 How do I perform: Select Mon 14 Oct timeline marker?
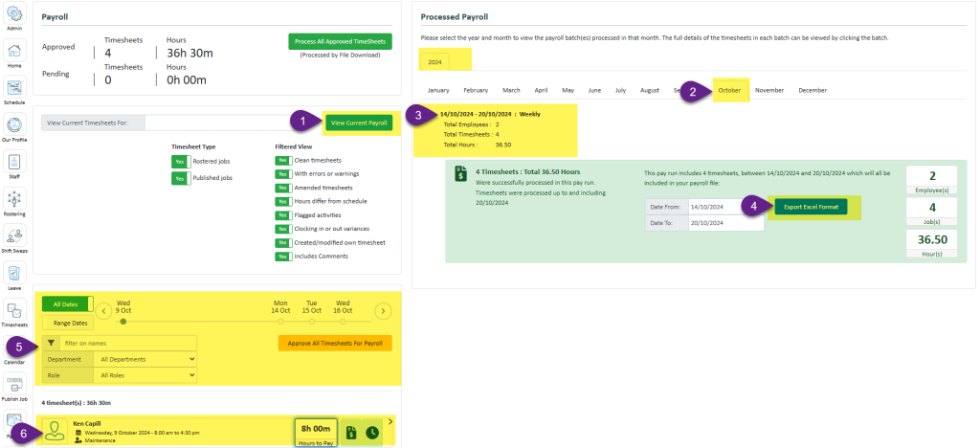(x=280, y=321)
